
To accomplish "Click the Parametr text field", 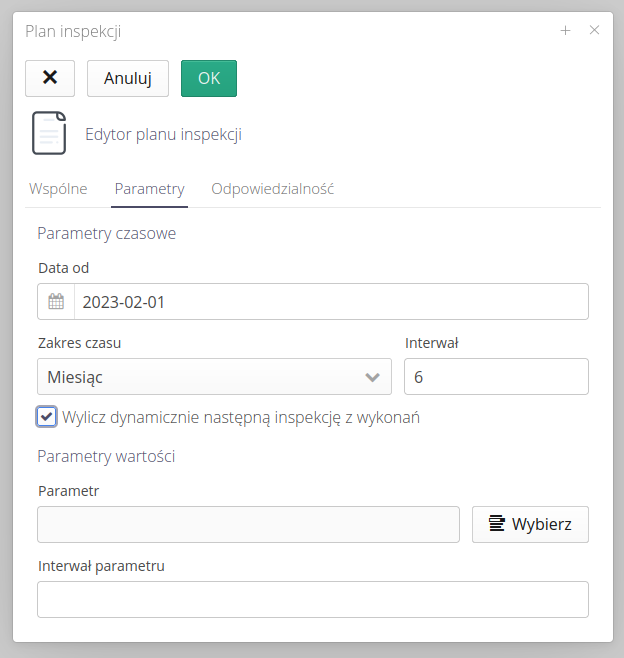I will point(248,524).
